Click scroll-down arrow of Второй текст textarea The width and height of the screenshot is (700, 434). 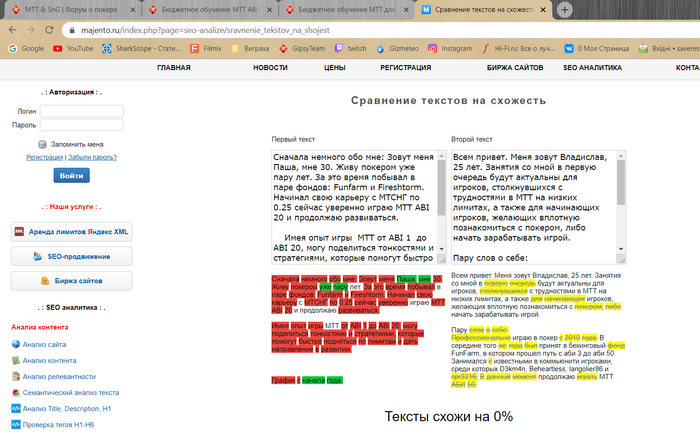coord(621,249)
